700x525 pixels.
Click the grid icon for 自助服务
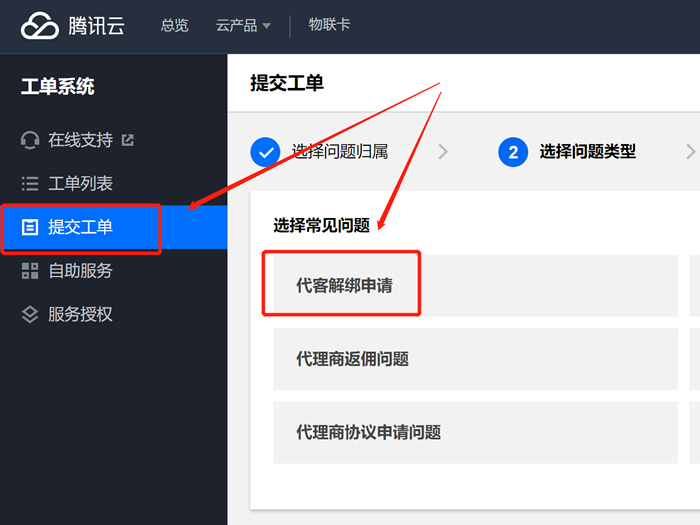30,270
